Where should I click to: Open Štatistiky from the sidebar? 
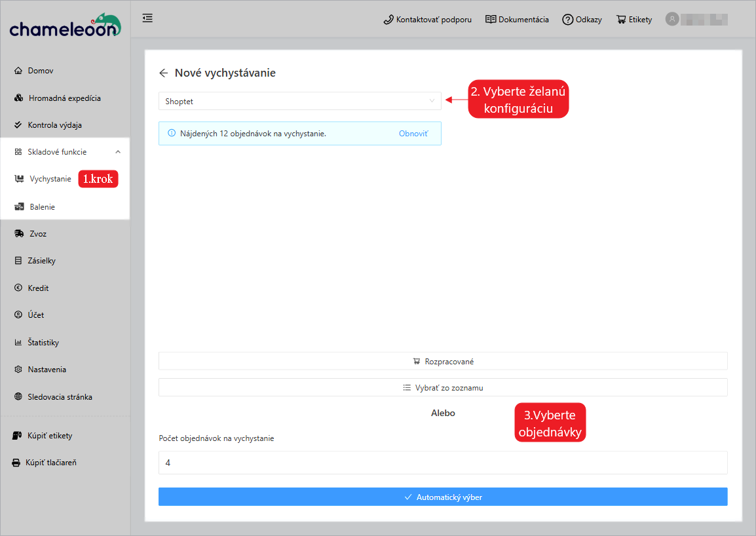click(x=43, y=343)
